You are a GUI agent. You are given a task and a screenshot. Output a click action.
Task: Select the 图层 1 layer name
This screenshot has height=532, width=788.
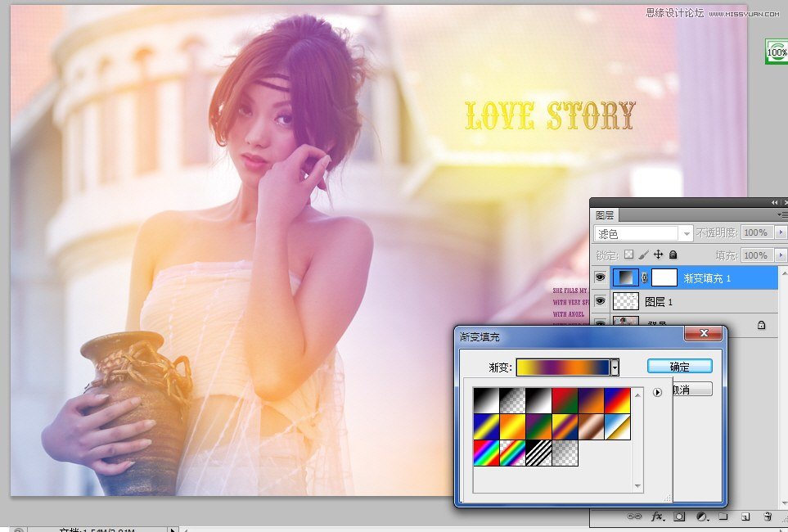point(659,302)
